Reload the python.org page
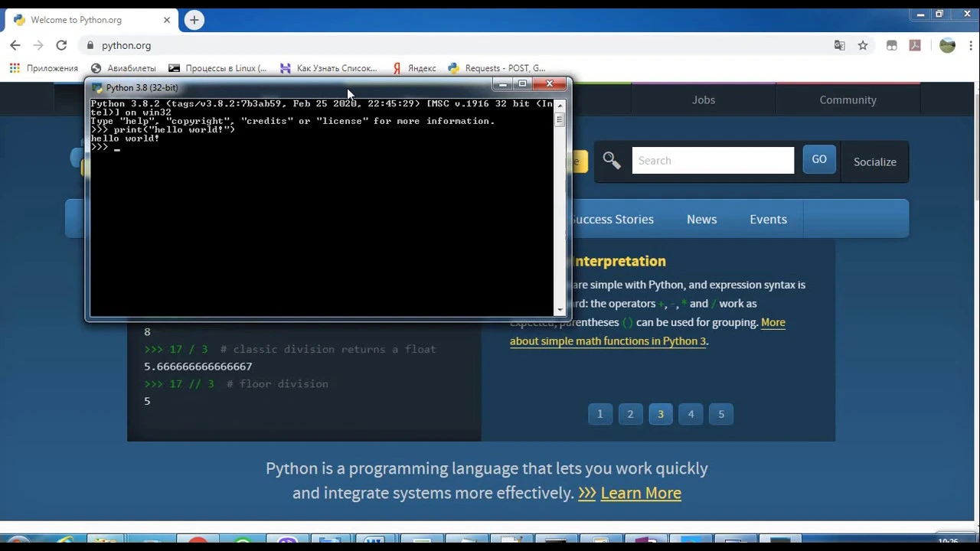 click(61, 45)
